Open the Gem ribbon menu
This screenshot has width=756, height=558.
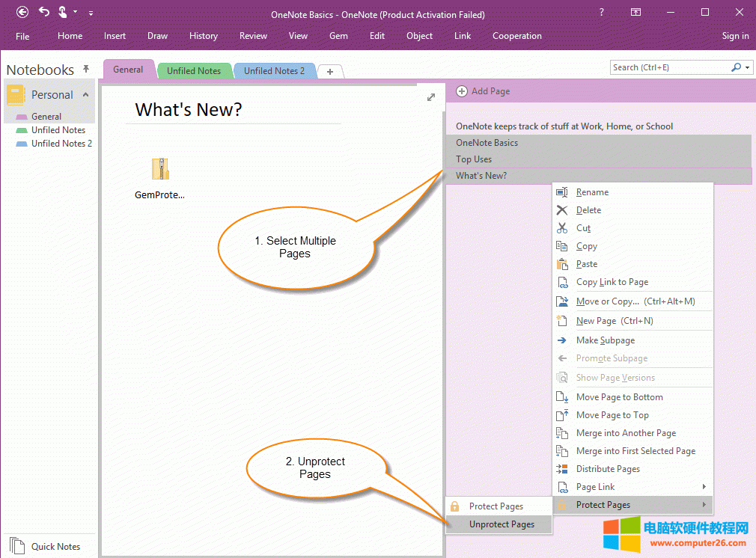pos(338,35)
